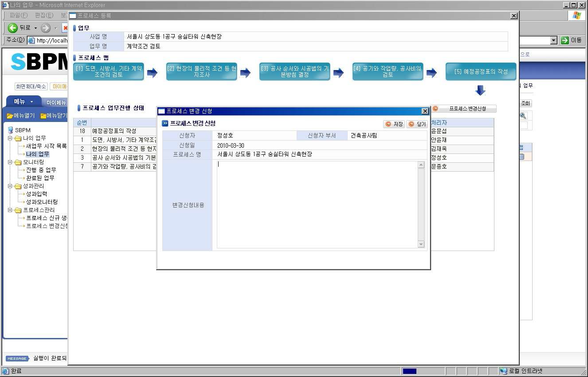Click the calendar icon in right panel
This screenshot has width=588, height=377.
[522, 157]
